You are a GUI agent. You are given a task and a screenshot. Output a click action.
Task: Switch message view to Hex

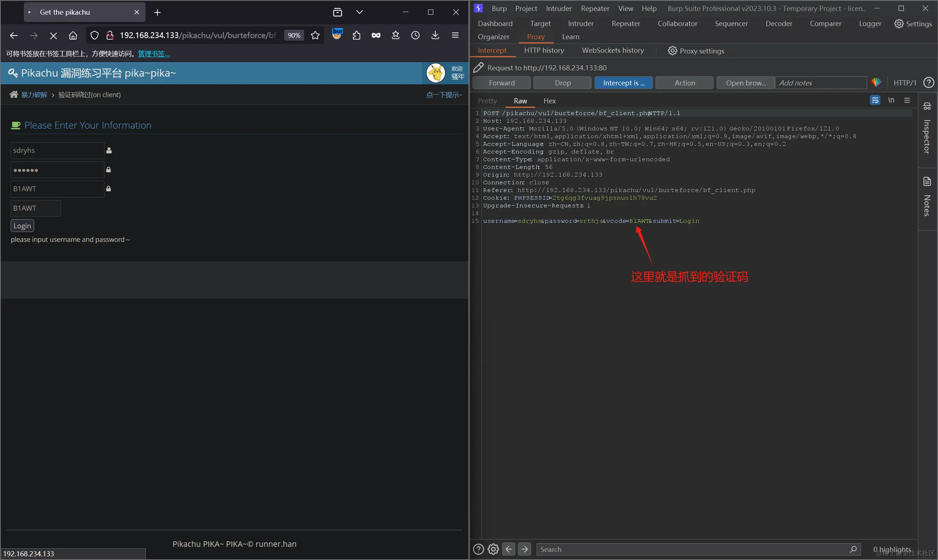tap(549, 101)
